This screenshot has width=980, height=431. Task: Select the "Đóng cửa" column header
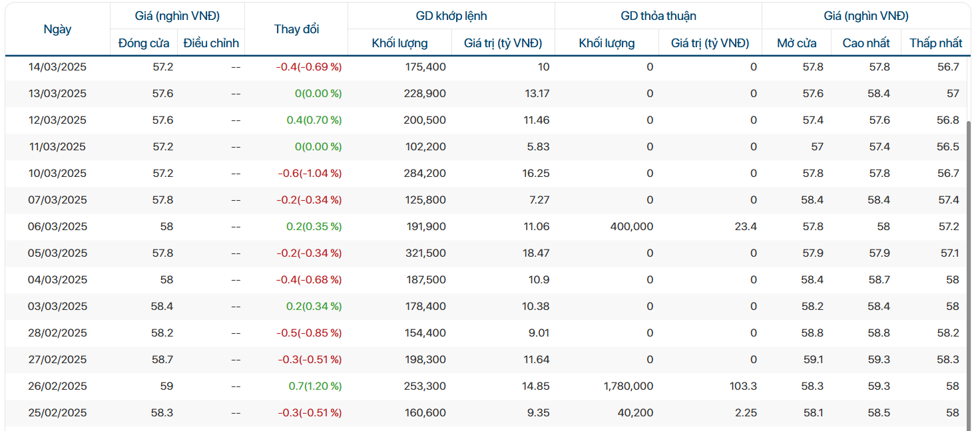[143, 43]
